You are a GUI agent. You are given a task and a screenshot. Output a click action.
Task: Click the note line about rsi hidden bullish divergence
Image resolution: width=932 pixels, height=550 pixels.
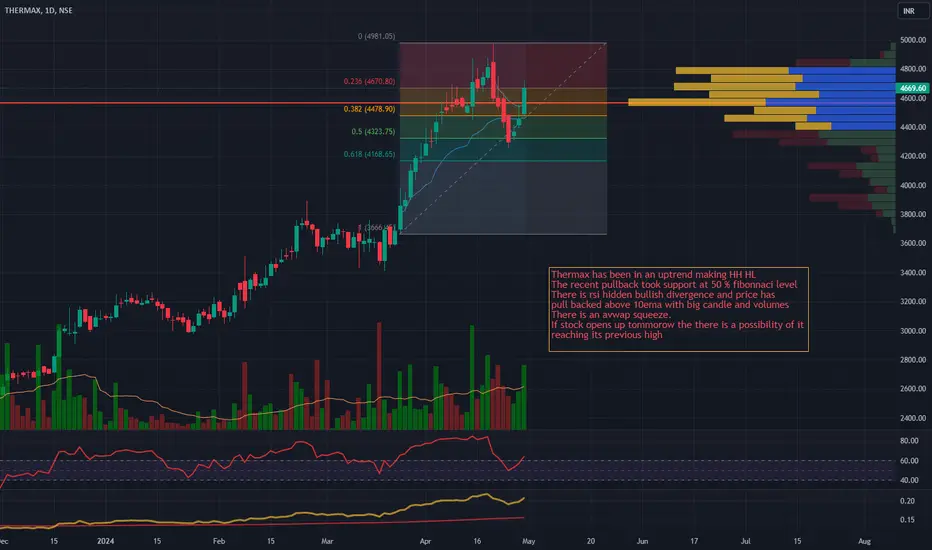point(663,294)
